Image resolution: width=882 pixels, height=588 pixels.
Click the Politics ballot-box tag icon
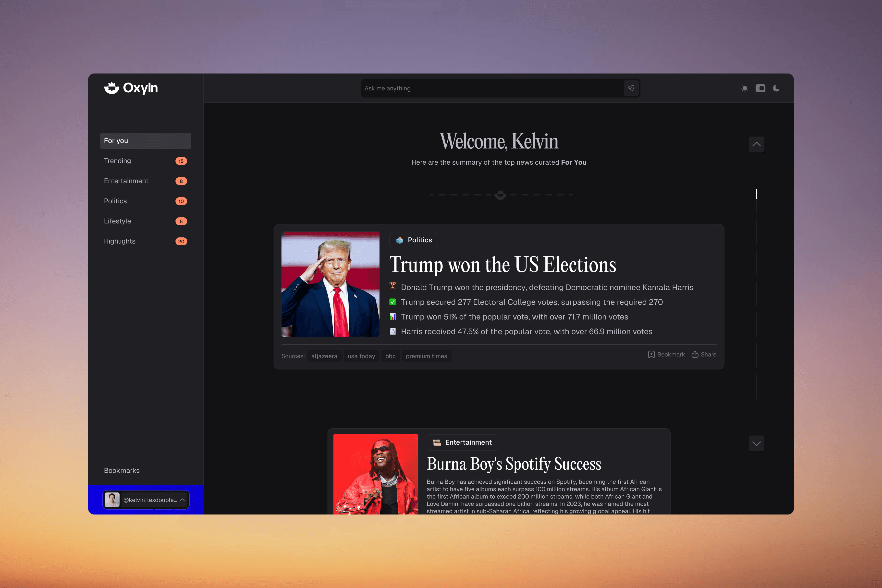pyautogui.click(x=399, y=240)
